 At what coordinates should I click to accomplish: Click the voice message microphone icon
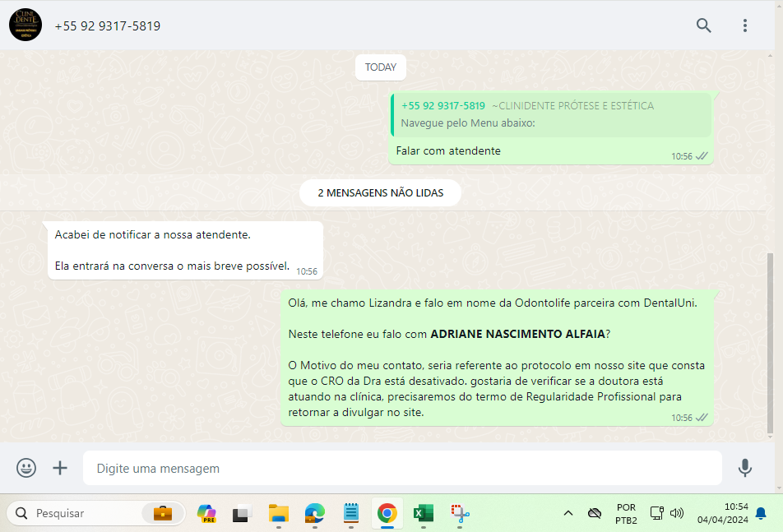(745, 468)
